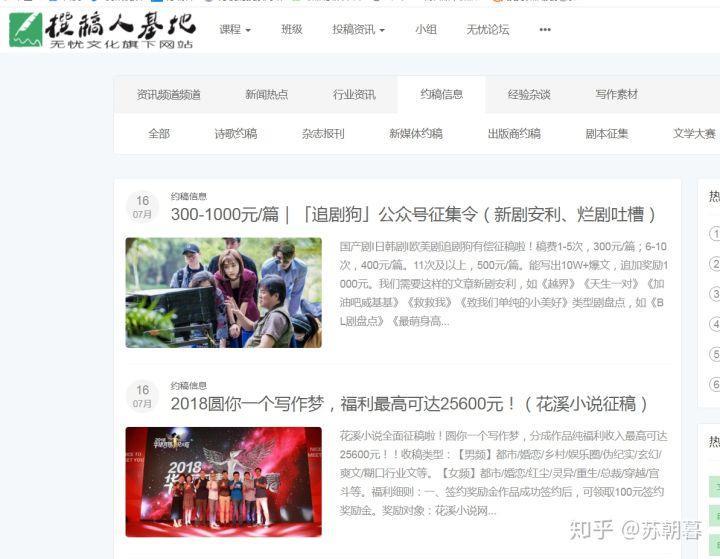Filter by 诗歌约稿 subcategory
The height and width of the screenshot is (559, 720).
(235, 134)
